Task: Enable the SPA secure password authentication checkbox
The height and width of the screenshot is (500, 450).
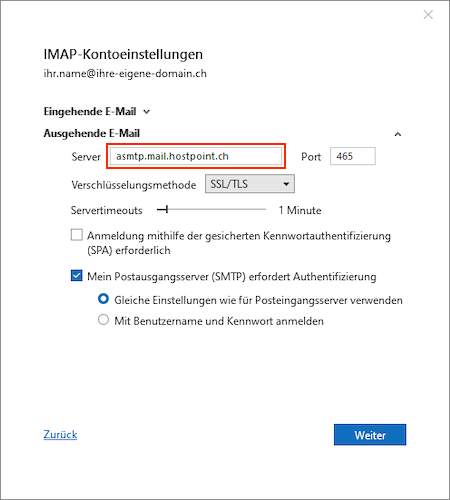Action: point(77,235)
